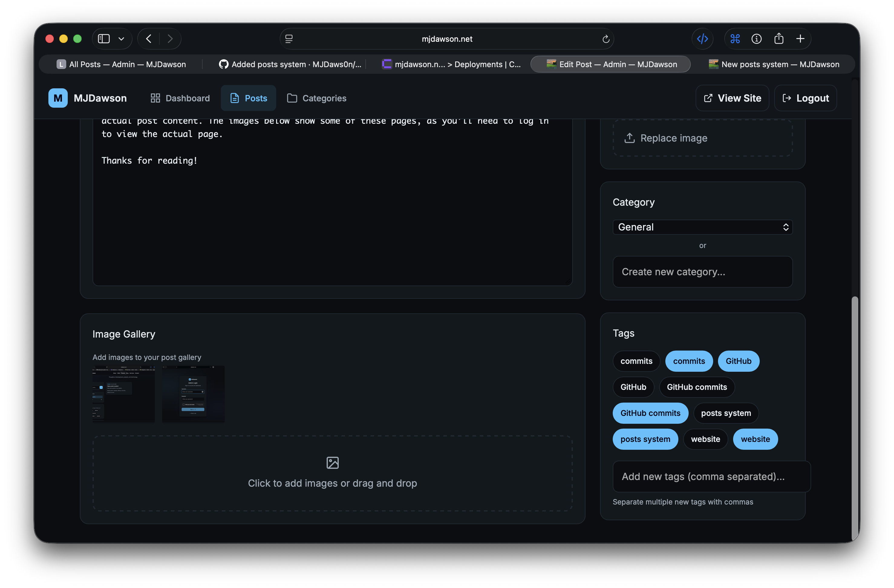Viewport: 894px width, 588px height.
Task: Toggle the unselected dark GitHub tag
Action: pos(633,387)
